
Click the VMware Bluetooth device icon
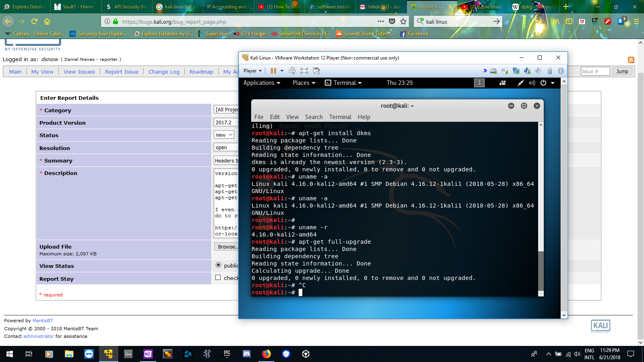(x=561, y=71)
